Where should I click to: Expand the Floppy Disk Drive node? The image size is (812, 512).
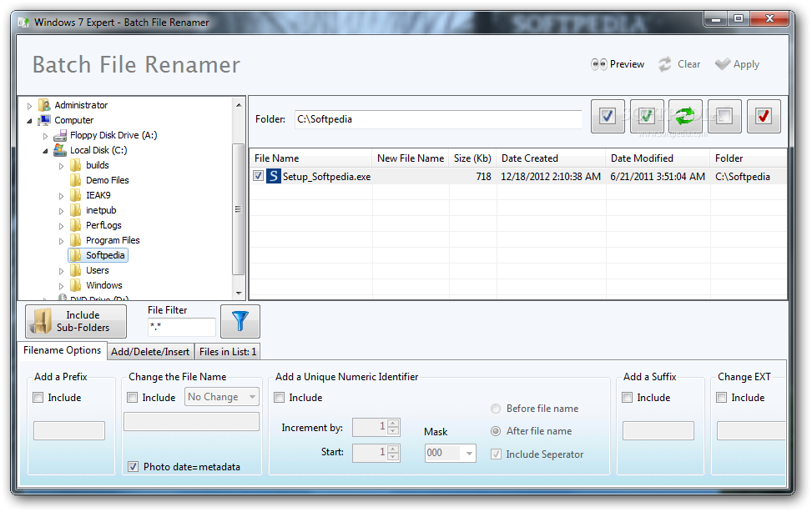pos(45,136)
